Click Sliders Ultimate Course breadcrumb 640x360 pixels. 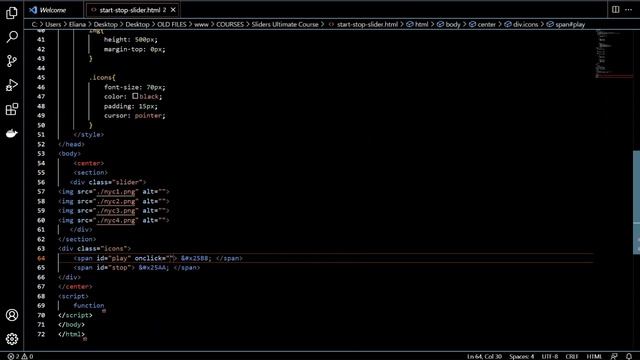tap(285, 24)
